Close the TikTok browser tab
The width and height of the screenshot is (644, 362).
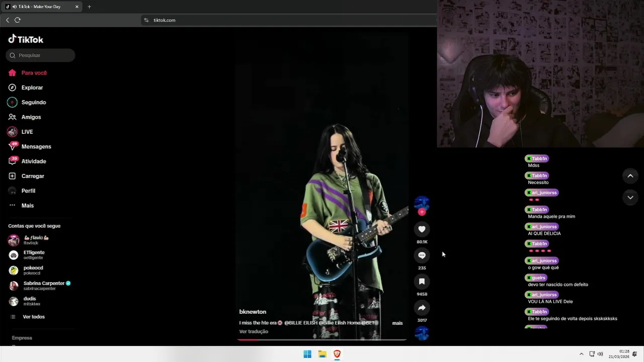(x=77, y=7)
